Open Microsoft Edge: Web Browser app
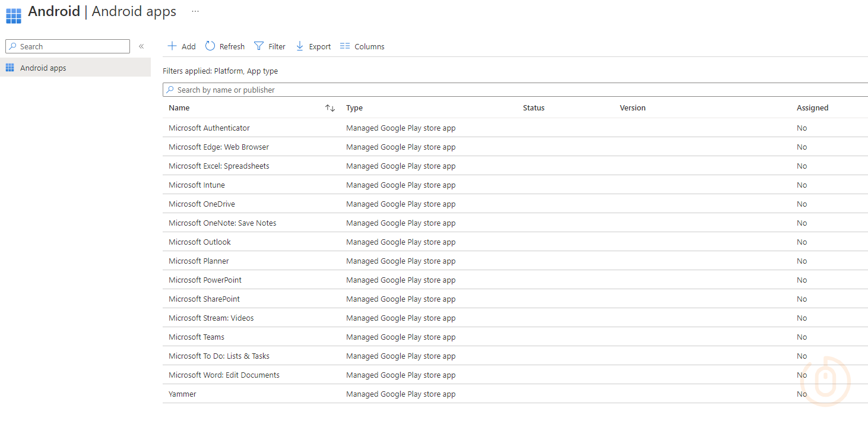The width and height of the screenshot is (868, 424). pyautogui.click(x=218, y=147)
